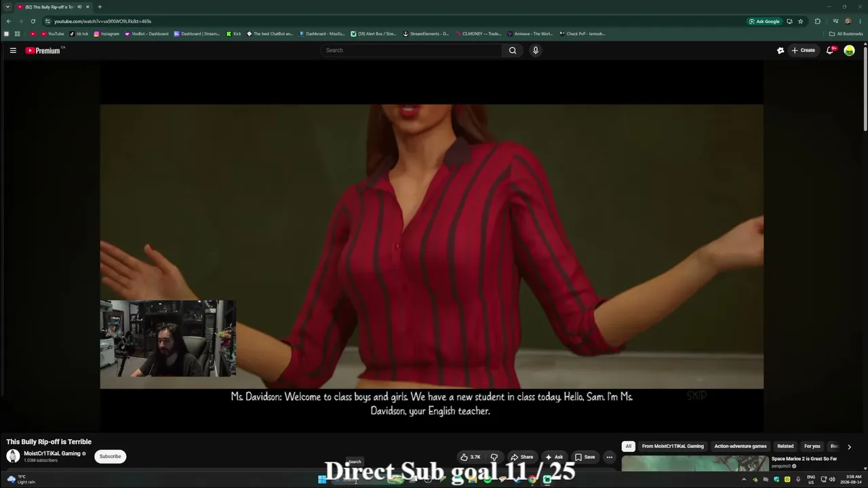Go back in browser history
Viewport: 868px width, 488px height.
[8, 21]
